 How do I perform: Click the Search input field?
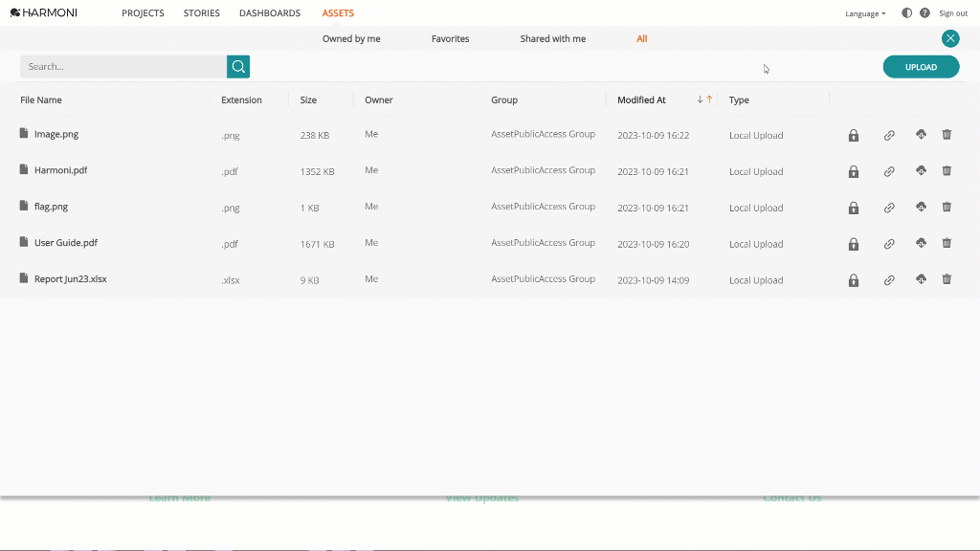click(x=123, y=67)
